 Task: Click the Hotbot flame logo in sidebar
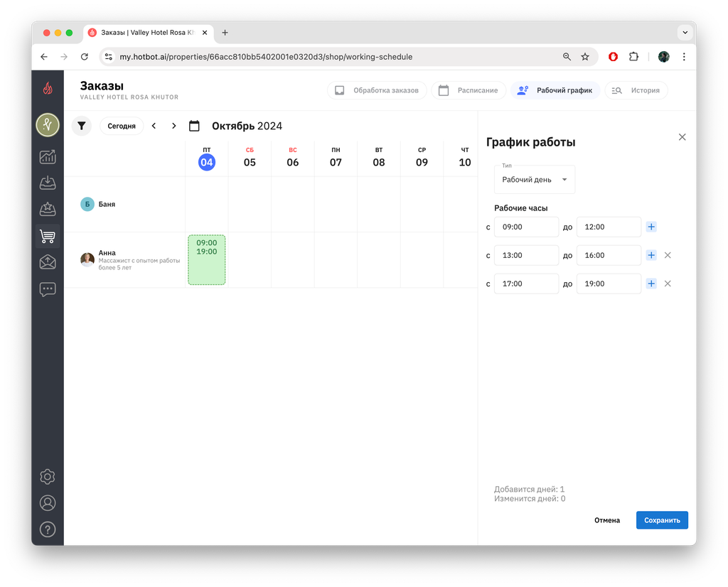click(48, 87)
